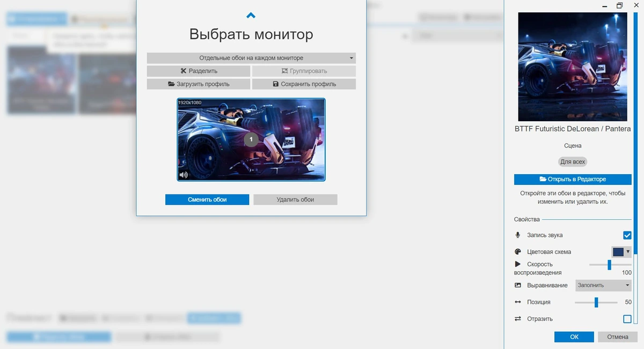644x349 pixels.
Task: Click the Группировать button
Action: click(304, 71)
